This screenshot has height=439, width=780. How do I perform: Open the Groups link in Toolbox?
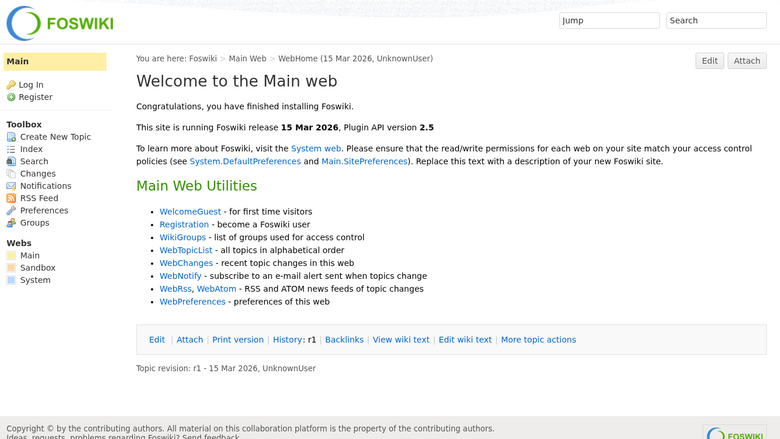click(35, 223)
